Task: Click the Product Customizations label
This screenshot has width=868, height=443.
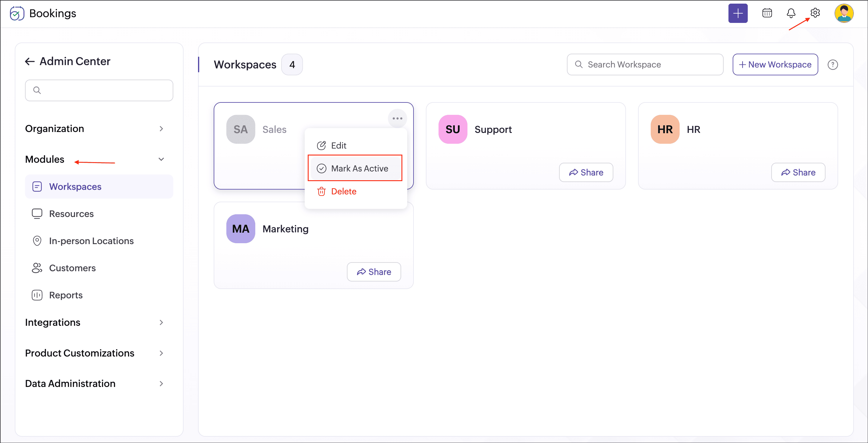Action: click(x=80, y=353)
